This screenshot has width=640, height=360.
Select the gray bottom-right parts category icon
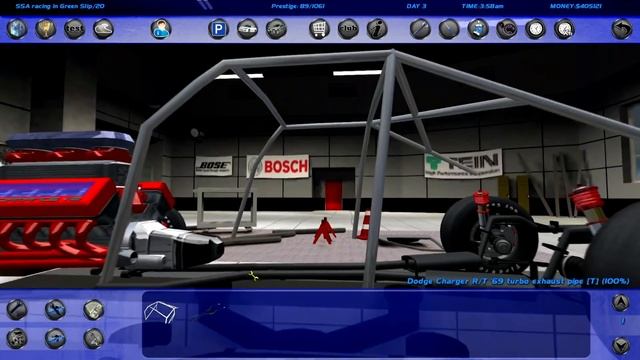pos(93,338)
